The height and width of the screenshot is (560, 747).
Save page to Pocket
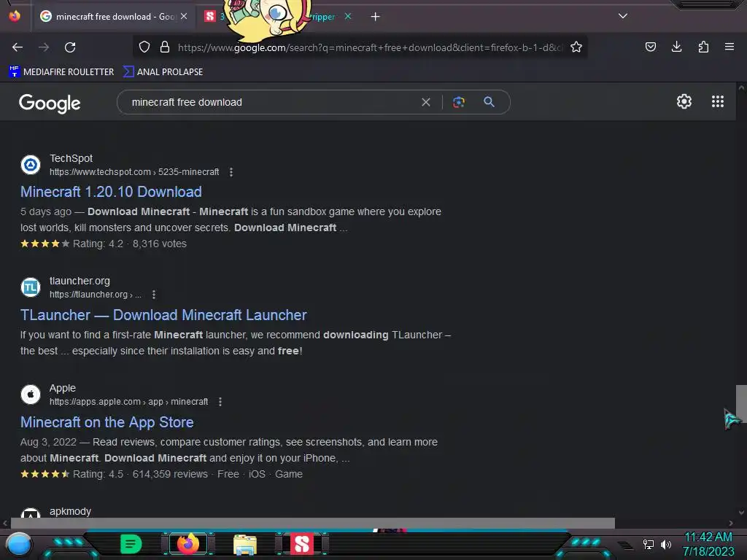tap(650, 47)
